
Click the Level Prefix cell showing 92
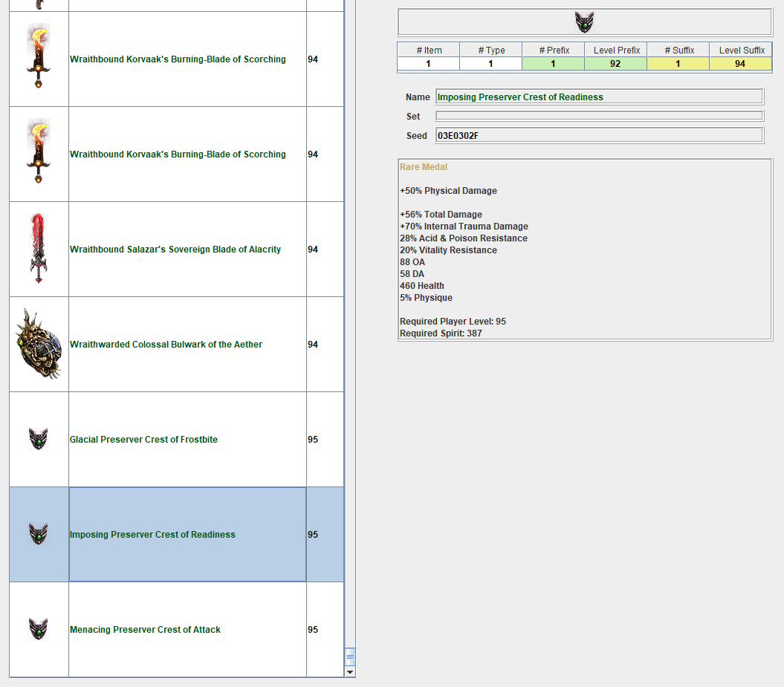[615, 64]
